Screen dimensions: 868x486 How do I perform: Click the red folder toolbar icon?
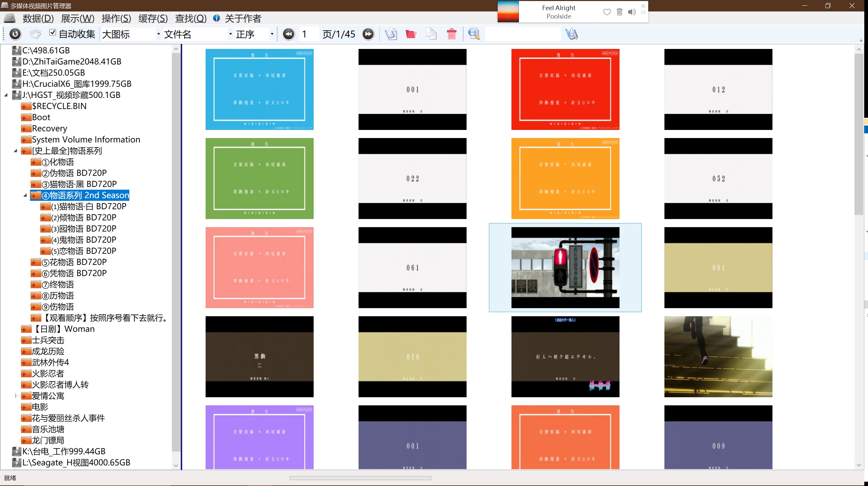click(x=411, y=34)
